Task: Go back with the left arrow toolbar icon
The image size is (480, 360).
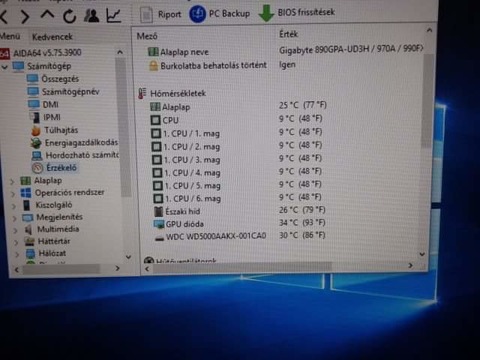Action: pyautogui.click(x=4, y=17)
